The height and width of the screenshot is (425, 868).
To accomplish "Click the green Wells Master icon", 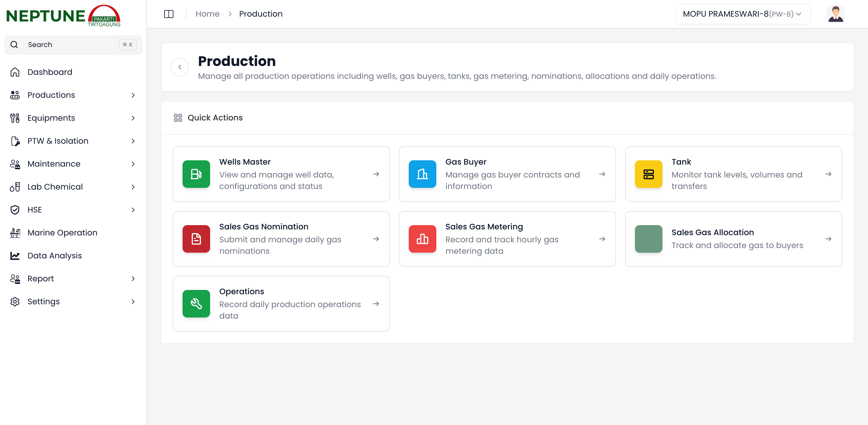I will click(196, 174).
